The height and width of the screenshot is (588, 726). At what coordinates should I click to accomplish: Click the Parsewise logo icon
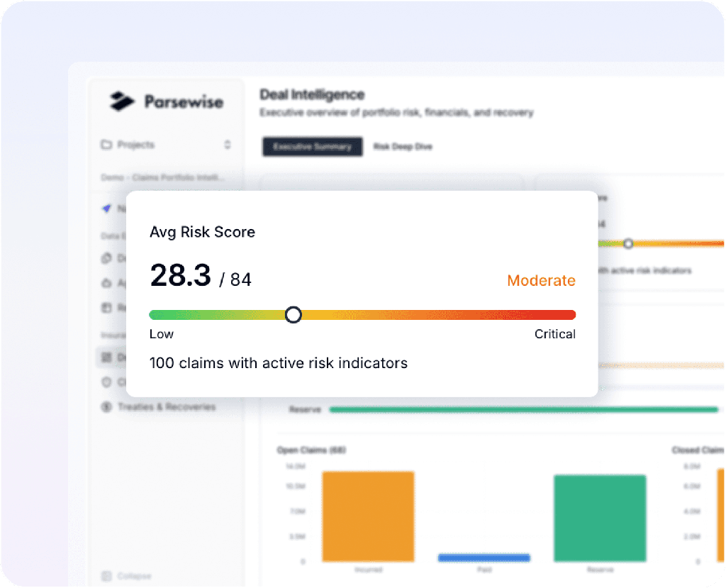[x=122, y=101]
